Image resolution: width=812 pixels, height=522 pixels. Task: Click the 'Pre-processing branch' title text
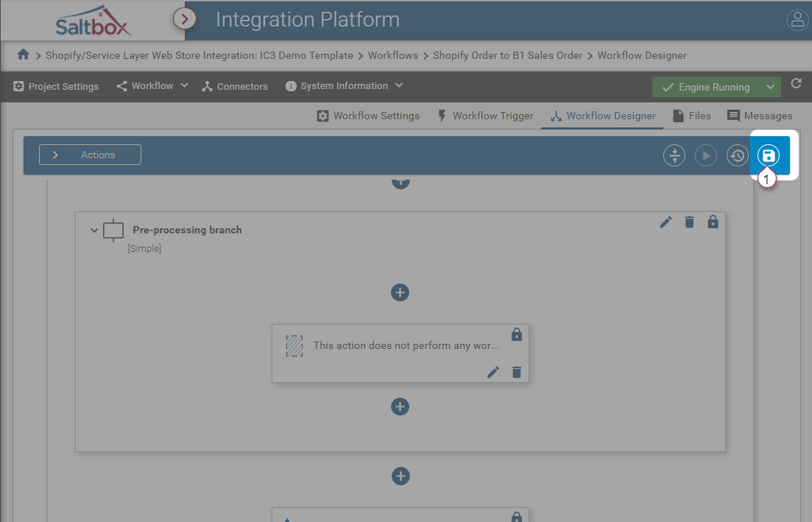point(187,230)
